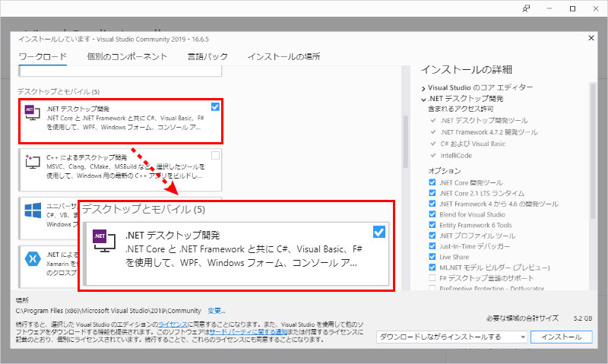Click .NET Framework 4.7.2 開発ツール item
The height and width of the screenshot is (364, 608).
[x=489, y=132]
